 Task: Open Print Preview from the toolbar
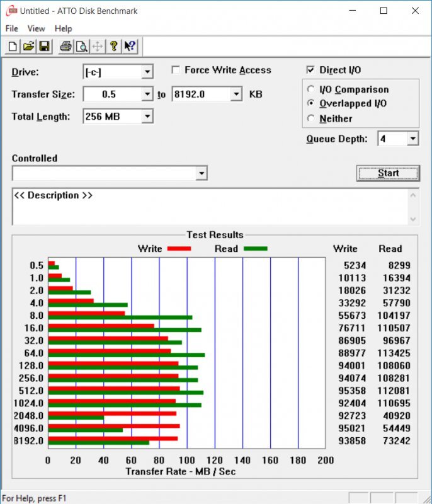[81, 46]
